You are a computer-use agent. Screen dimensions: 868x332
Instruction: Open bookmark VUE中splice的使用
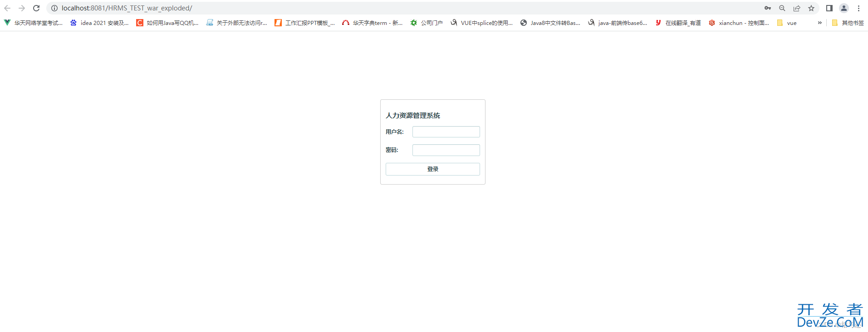point(481,23)
